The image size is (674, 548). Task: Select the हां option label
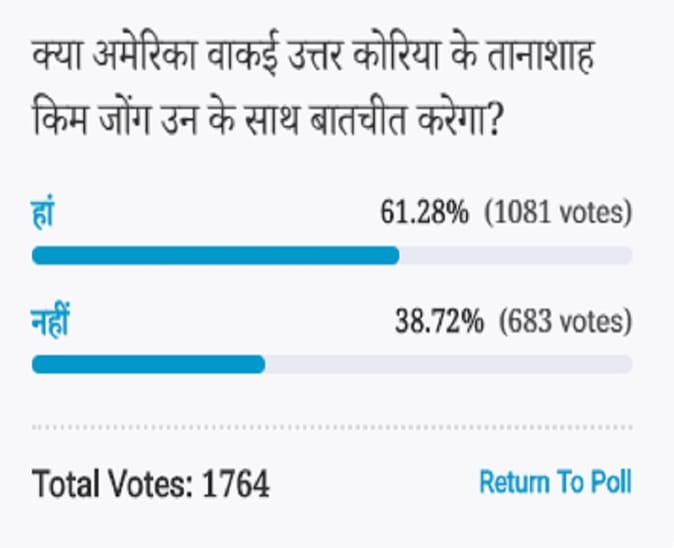point(42,213)
